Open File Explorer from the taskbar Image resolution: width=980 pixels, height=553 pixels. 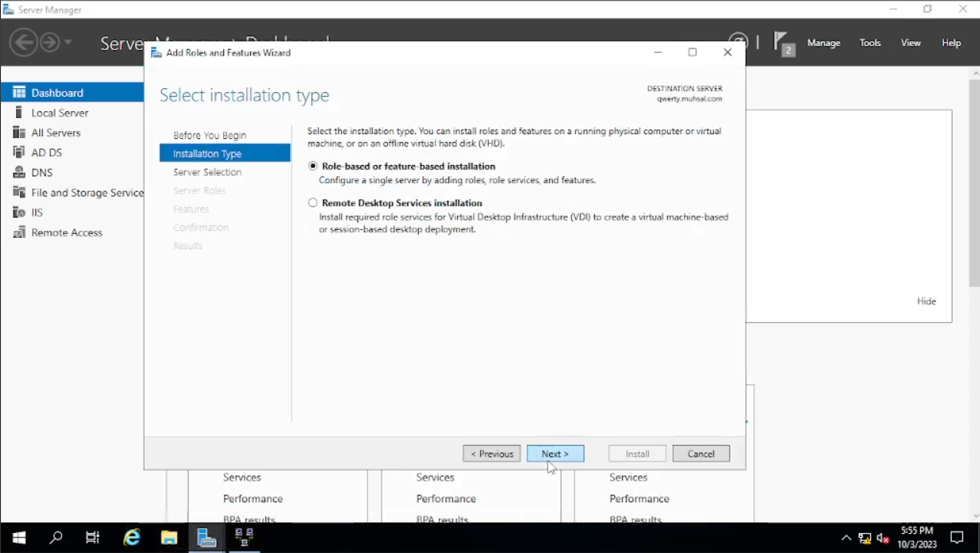169,538
